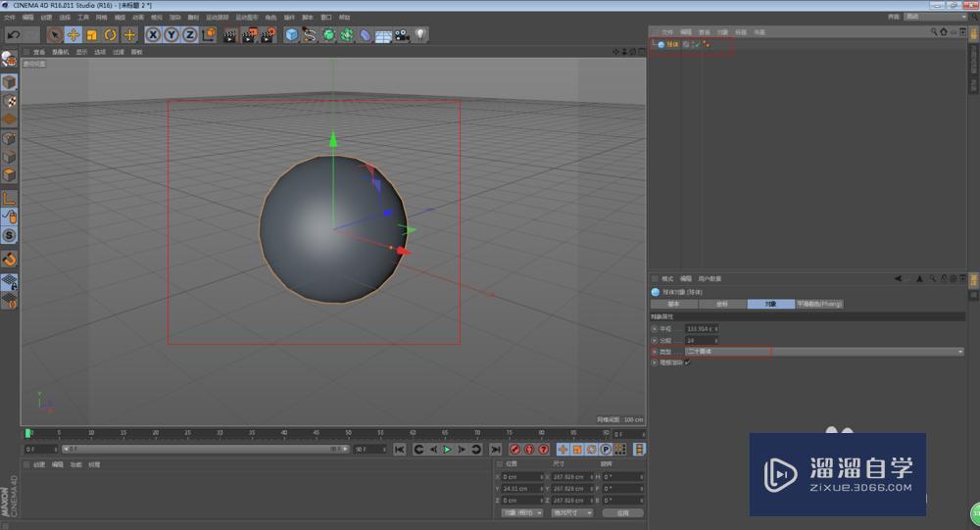Add a Camera from the toolbar
The width and height of the screenshot is (980, 530).
coord(402,35)
